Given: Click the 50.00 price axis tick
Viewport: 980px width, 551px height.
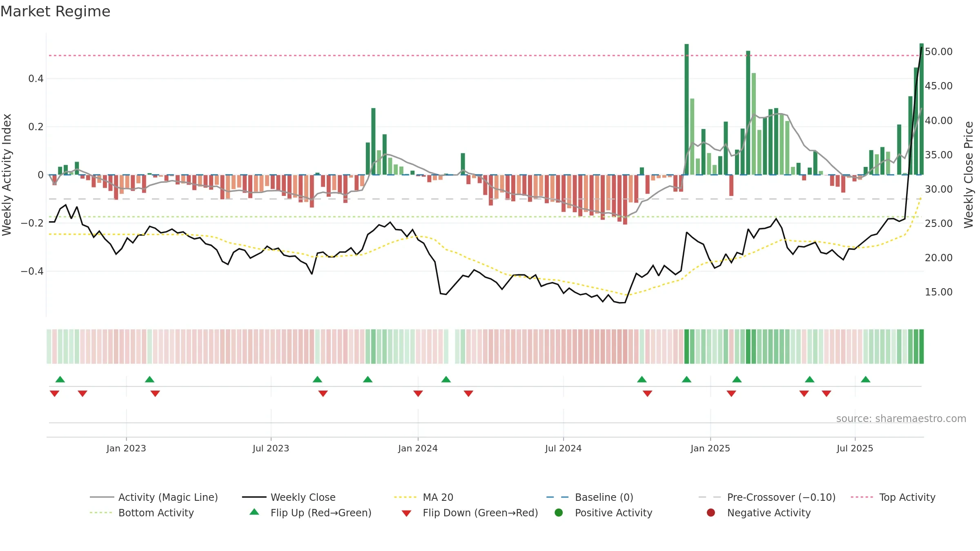Looking at the screenshot, I should coord(939,51).
